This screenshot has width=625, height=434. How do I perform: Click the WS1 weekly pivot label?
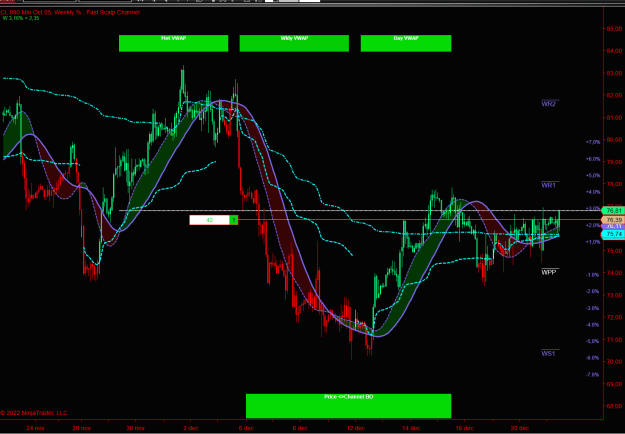coord(548,353)
